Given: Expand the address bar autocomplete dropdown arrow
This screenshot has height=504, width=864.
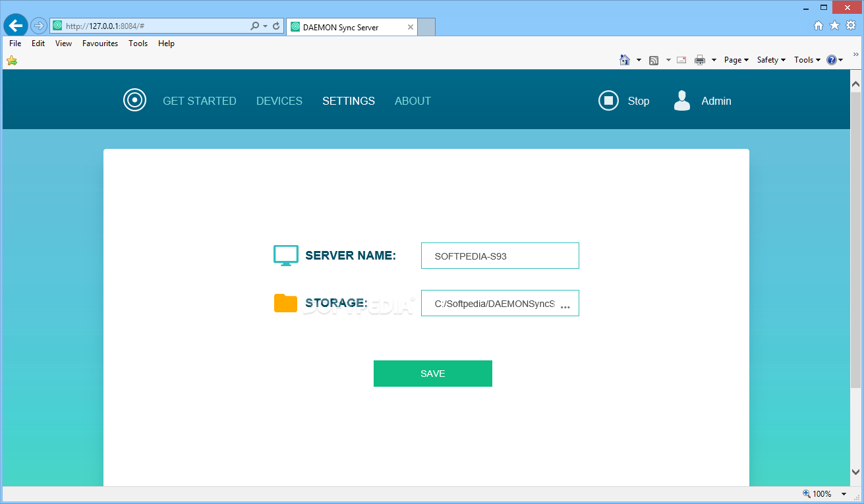Looking at the screenshot, I should [x=266, y=26].
